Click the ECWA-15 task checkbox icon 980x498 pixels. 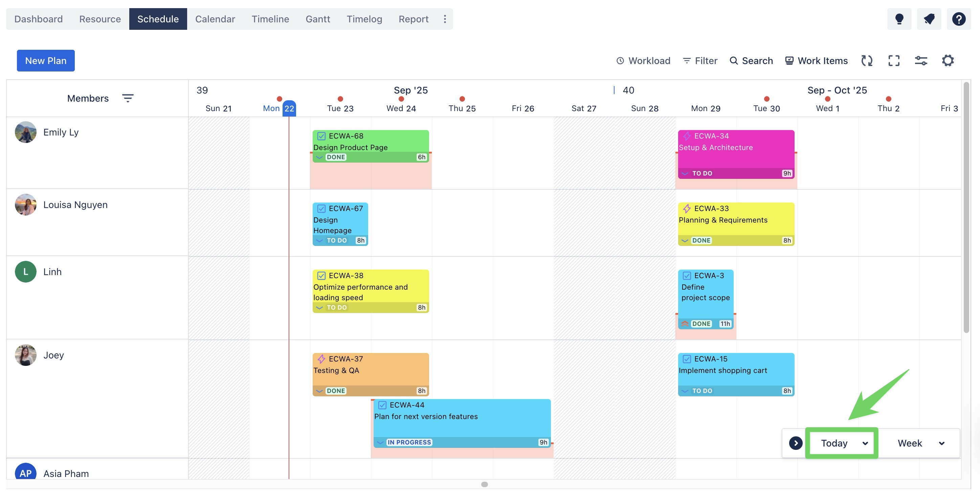687,359
